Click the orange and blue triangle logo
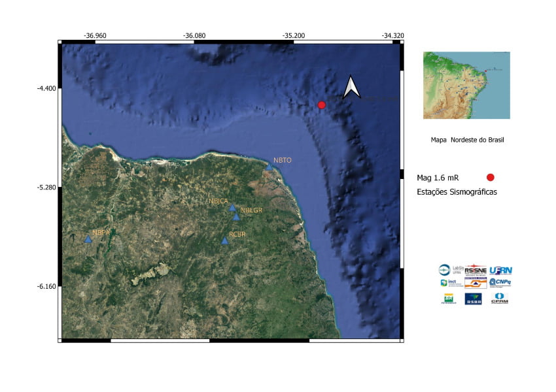 476,283
